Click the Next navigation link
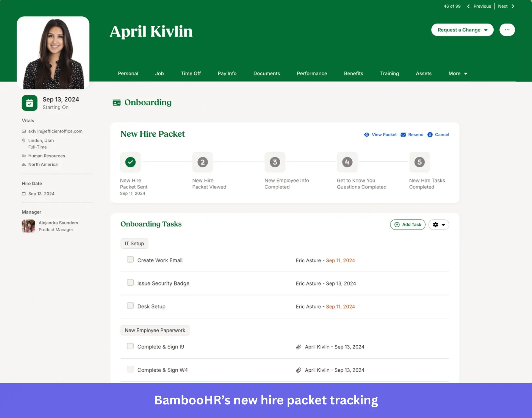Image resolution: width=532 pixels, height=418 pixels. (503, 6)
